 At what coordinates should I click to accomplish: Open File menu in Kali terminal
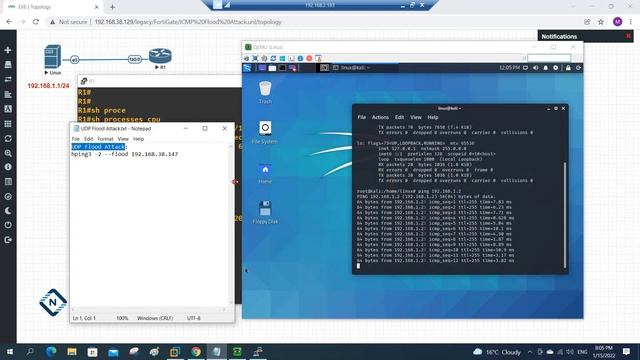tap(362, 117)
